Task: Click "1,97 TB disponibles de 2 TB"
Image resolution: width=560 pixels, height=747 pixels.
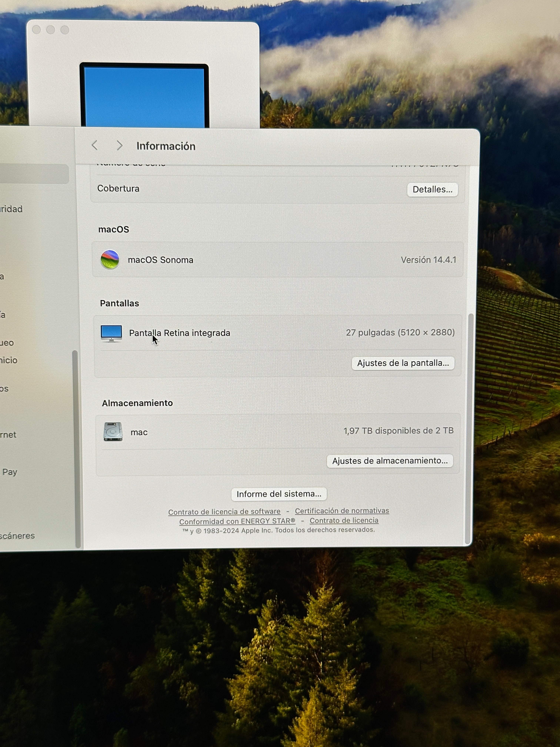Action: click(x=398, y=431)
